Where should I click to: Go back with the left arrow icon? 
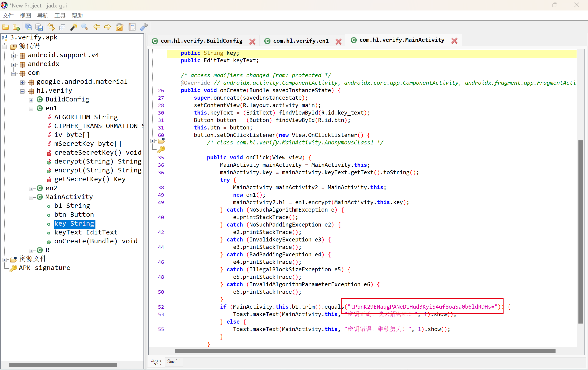pyautogui.click(x=97, y=27)
